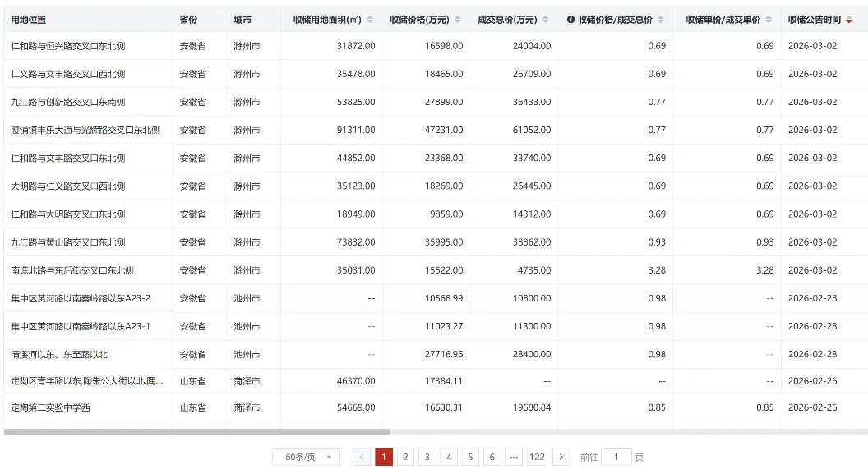Go to page 2
Viewport: 868px width, 469px height.
click(x=405, y=457)
